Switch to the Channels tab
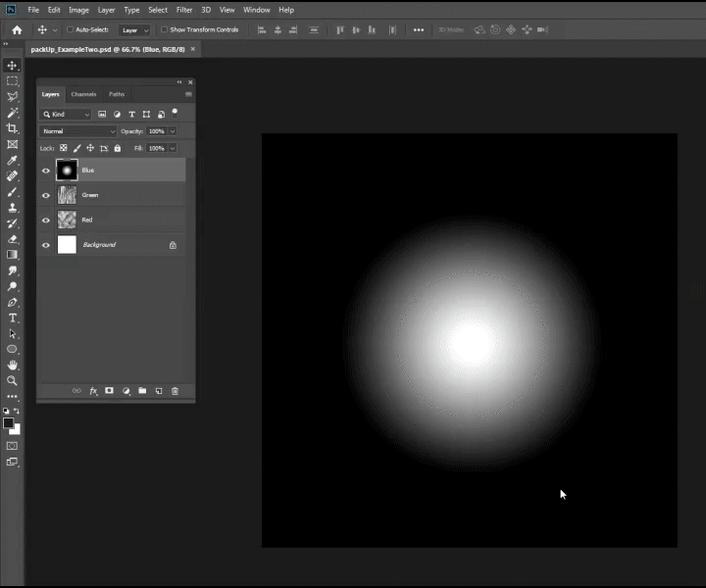 tap(83, 94)
